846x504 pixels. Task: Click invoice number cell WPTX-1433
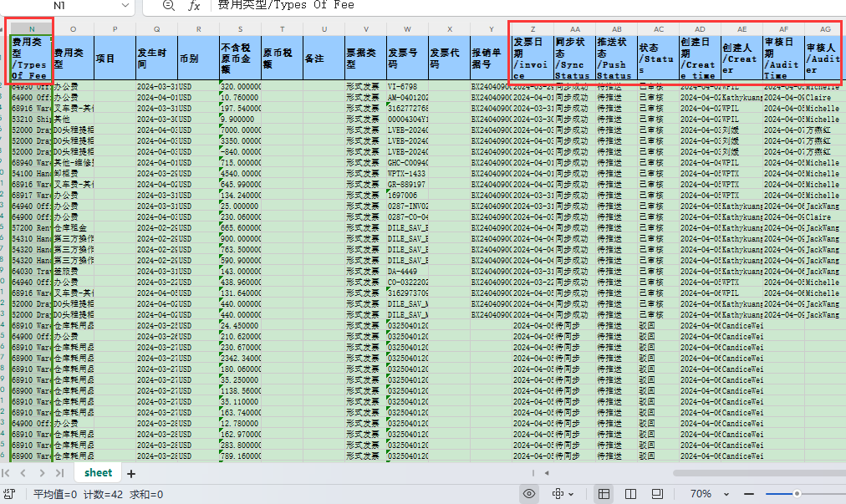[407, 174]
